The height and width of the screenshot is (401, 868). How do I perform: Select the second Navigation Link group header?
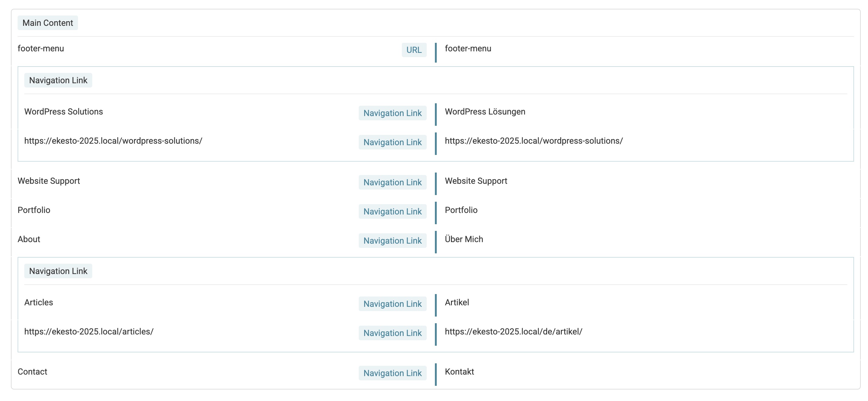(58, 271)
